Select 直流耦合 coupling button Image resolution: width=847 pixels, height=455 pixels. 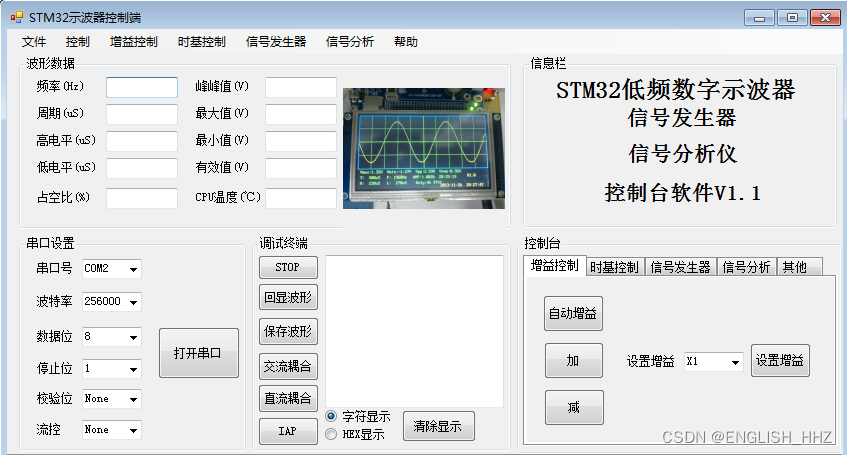pos(288,398)
